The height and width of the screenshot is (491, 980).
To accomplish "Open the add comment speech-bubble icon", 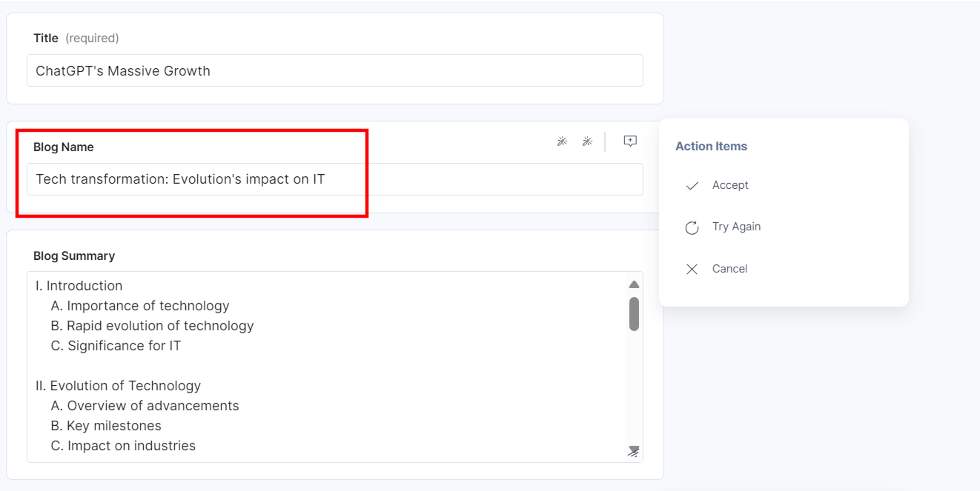I will pos(630,141).
